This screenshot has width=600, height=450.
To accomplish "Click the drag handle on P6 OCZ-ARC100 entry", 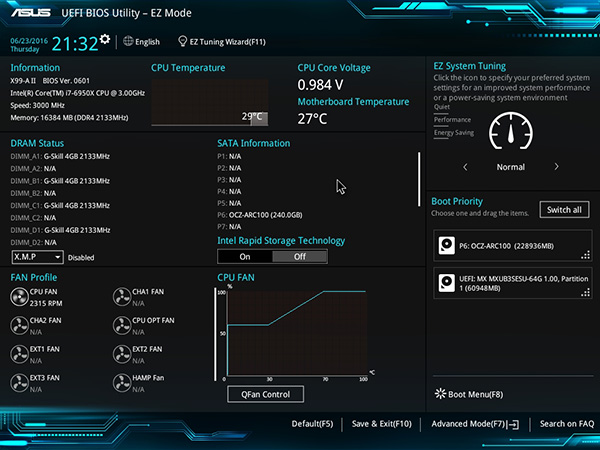I will click(x=585, y=255).
